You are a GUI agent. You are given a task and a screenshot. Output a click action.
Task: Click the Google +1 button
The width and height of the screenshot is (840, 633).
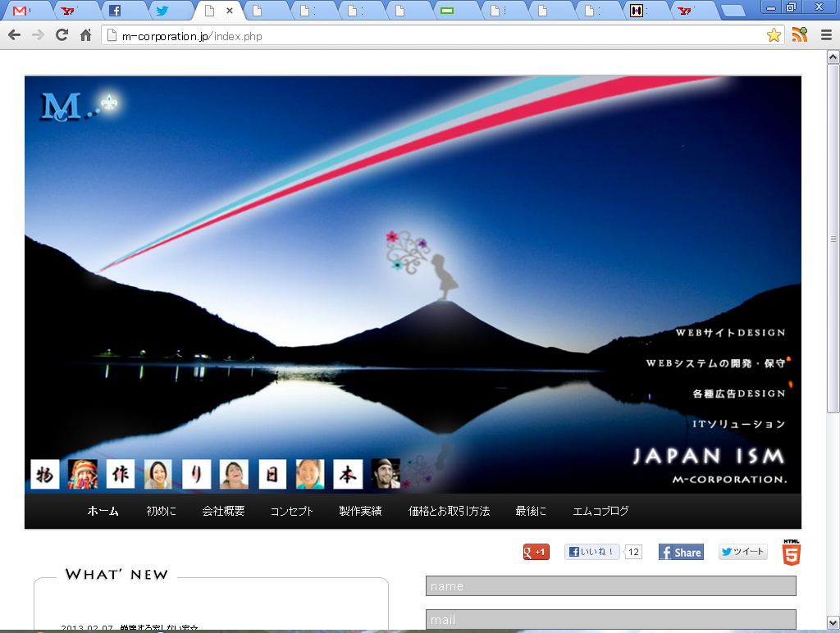point(536,553)
